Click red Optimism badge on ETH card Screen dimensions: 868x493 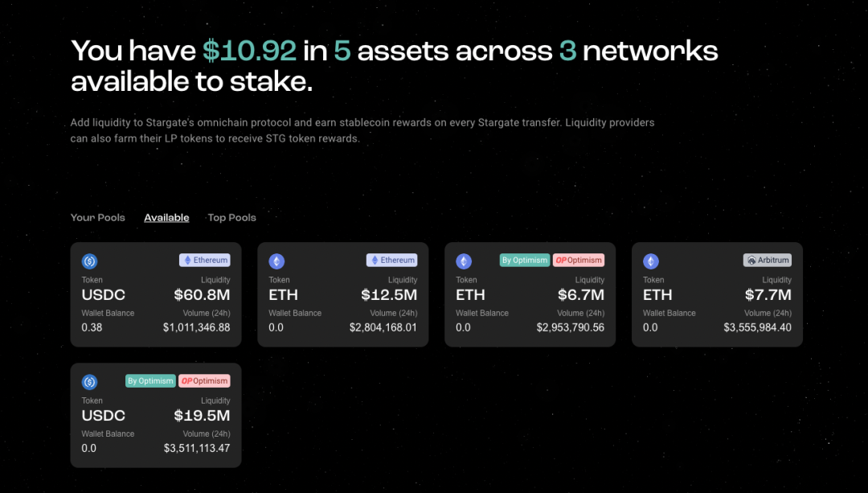click(579, 261)
